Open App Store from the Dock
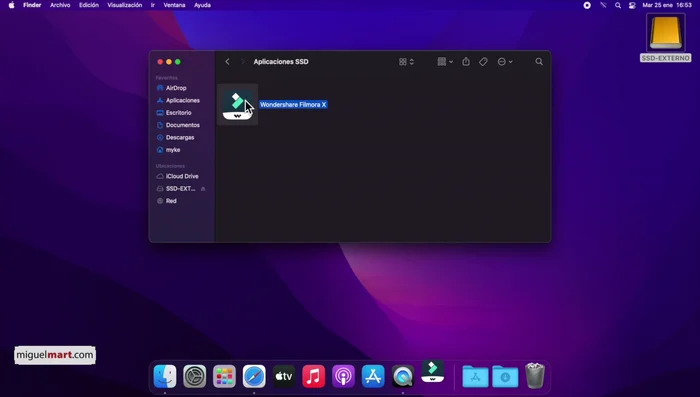 (373, 376)
